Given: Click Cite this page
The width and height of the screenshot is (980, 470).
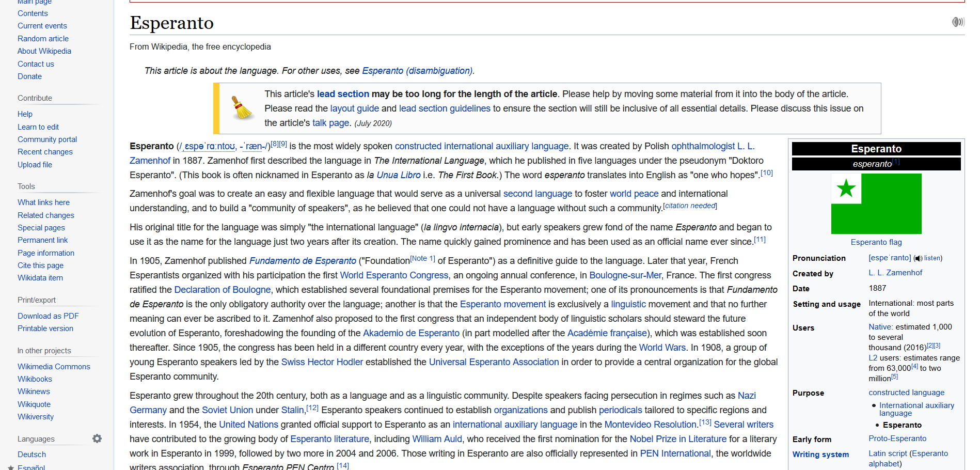Looking at the screenshot, I should click(x=40, y=265).
